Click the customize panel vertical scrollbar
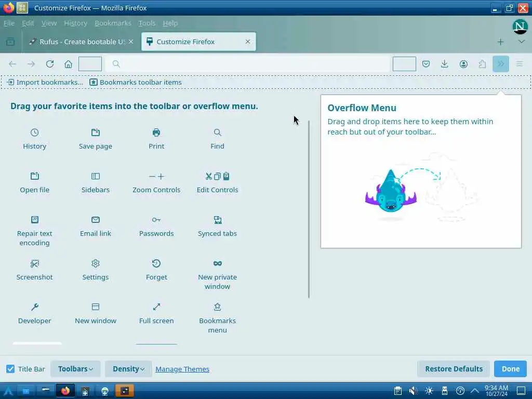 (x=309, y=209)
